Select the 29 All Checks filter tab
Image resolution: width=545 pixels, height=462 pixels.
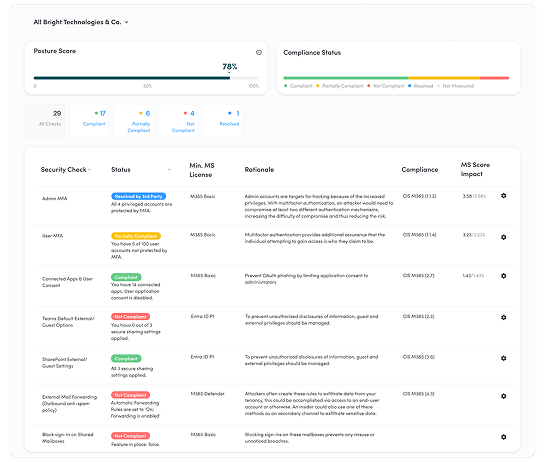(44, 121)
